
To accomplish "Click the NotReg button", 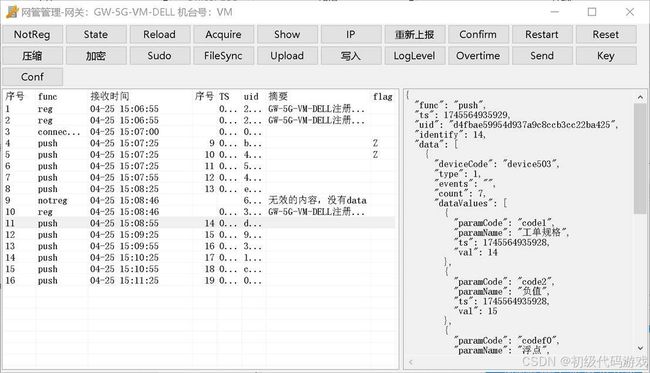I will point(32,34).
